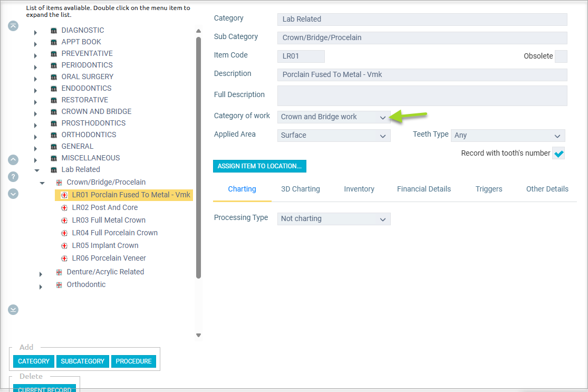Image resolution: width=588 pixels, height=392 pixels.
Task: Uncheck Record with tooth's number
Action: (559, 154)
